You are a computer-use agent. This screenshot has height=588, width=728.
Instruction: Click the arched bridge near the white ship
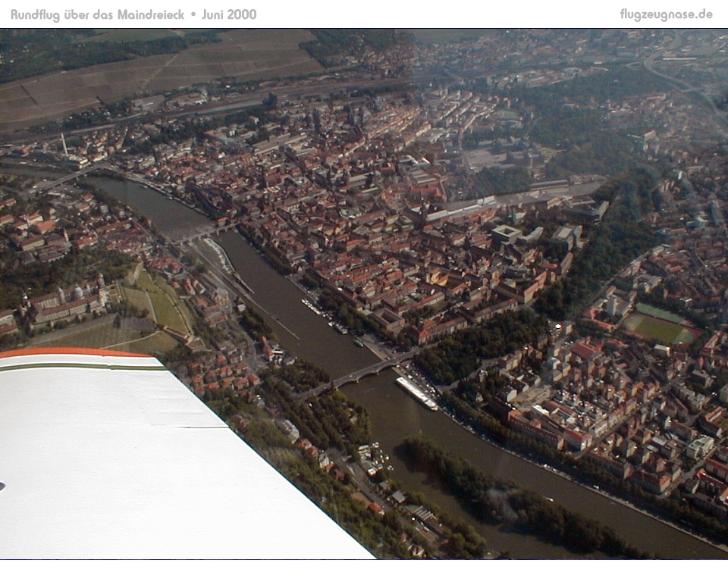tap(360, 373)
